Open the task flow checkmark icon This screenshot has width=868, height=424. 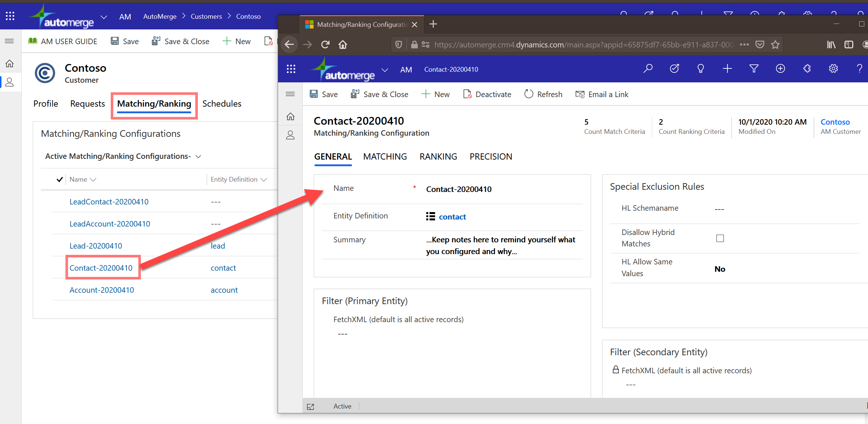(675, 69)
